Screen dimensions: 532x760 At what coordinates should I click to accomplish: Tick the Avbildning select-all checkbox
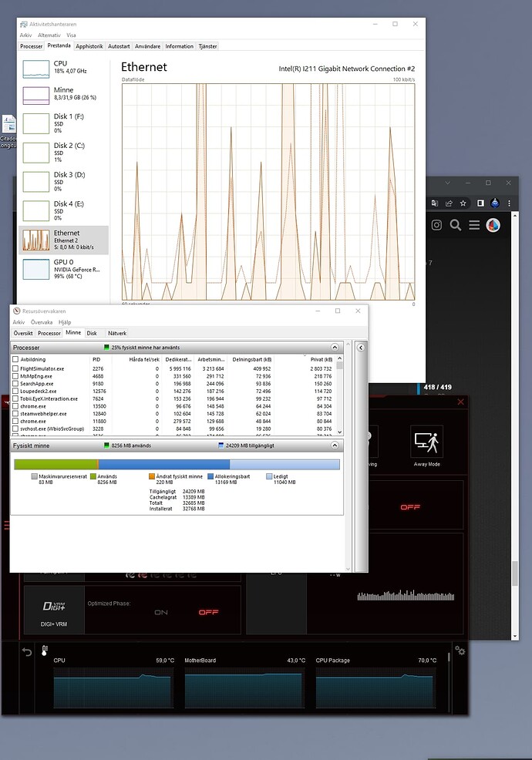tap(15, 360)
